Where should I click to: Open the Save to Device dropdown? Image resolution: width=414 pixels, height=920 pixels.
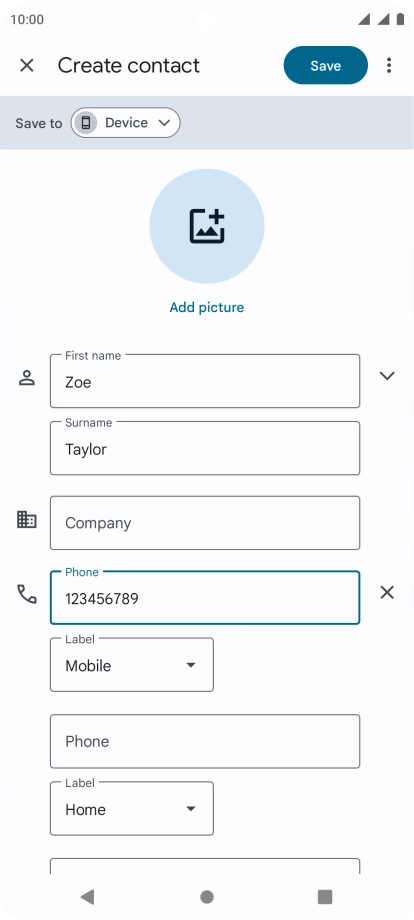(x=125, y=123)
